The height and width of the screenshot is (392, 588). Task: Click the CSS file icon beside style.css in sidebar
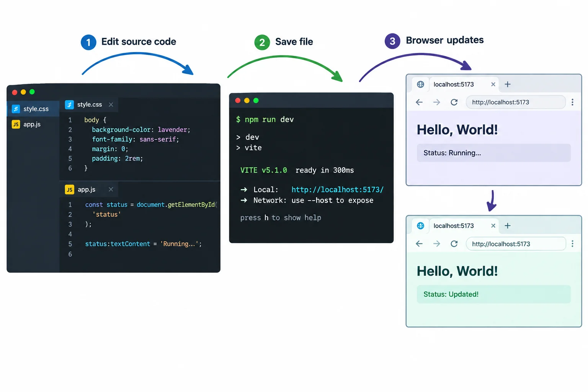(16, 109)
